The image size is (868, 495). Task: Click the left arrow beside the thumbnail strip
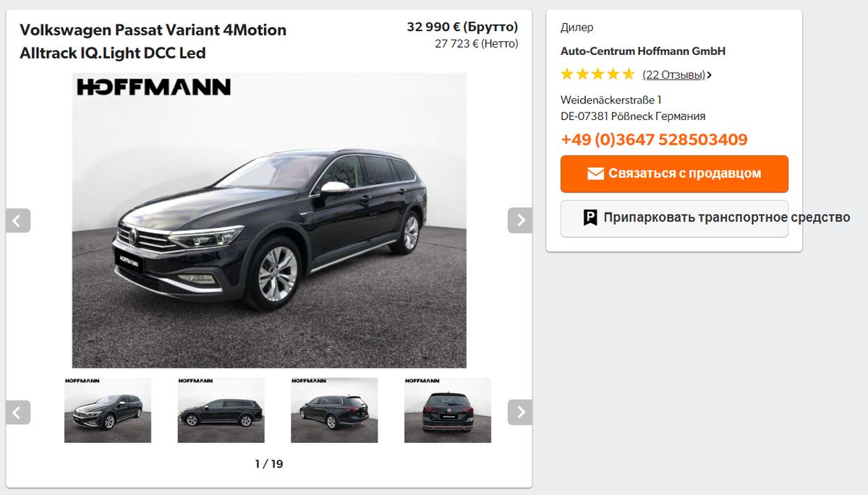pos(18,412)
